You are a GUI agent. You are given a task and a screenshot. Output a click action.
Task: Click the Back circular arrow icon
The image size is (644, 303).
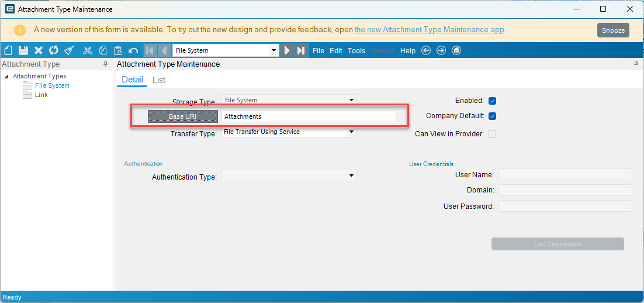click(x=427, y=50)
